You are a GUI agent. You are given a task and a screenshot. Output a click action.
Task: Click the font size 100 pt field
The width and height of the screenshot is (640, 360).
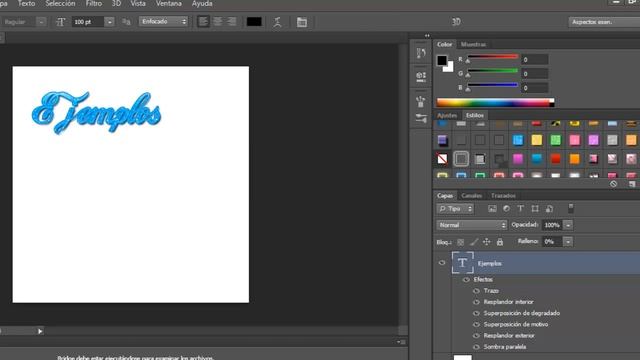click(x=88, y=22)
